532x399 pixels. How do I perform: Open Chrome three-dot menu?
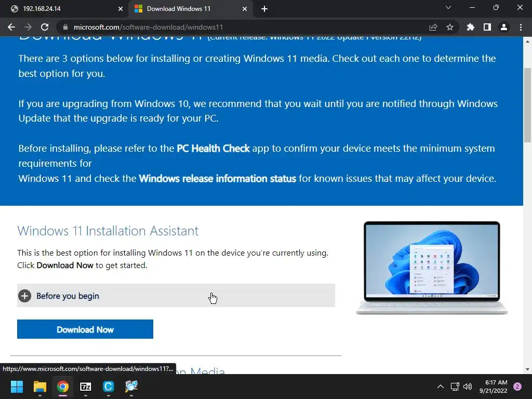point(521,27)
